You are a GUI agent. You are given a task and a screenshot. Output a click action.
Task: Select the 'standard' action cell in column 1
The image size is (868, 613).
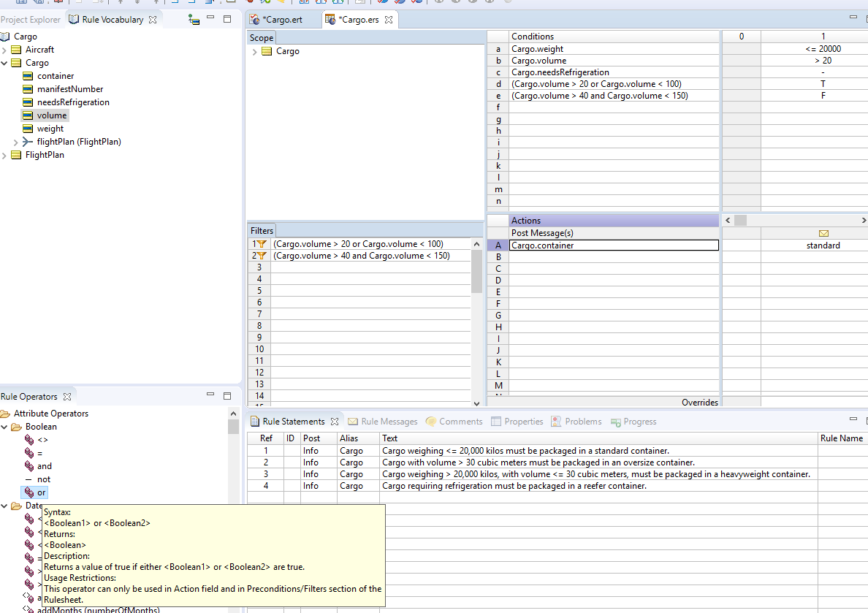pyautogui.click(x=823, y=245)
